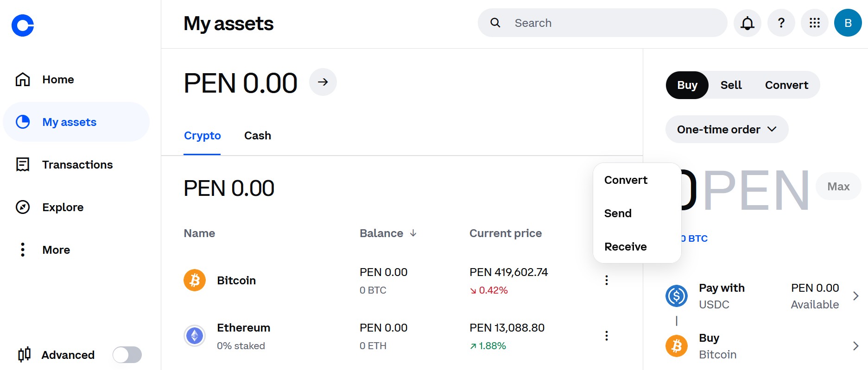Screen dimensions: 868x370
Task: Open the help question mark icon
Action: 781,23
